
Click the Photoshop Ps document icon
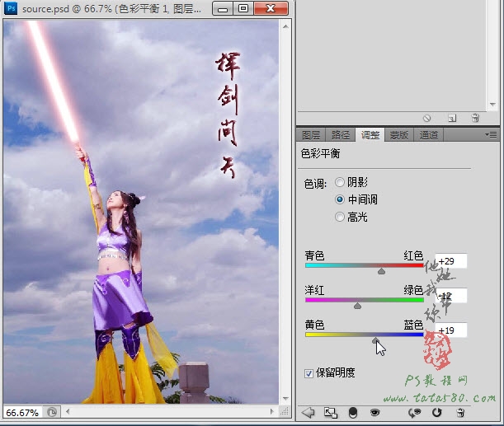pos(11,7)
